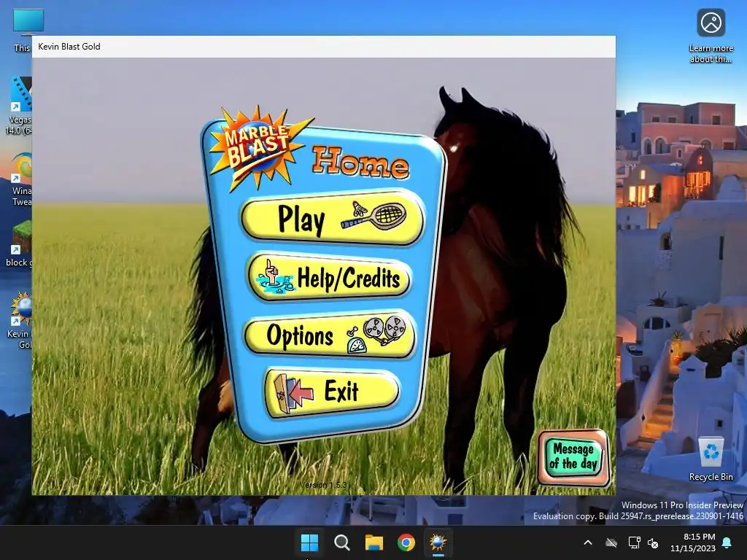
Task: Select Kevin Blast Gold desktop shortcut
Action: pyautogui.click(x=19, y=320)
